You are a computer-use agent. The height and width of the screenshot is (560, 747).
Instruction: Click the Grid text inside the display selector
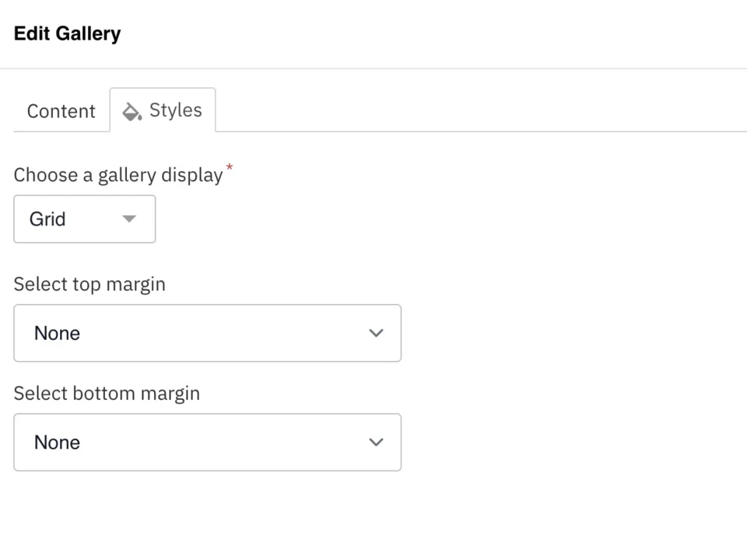point(47,219)
